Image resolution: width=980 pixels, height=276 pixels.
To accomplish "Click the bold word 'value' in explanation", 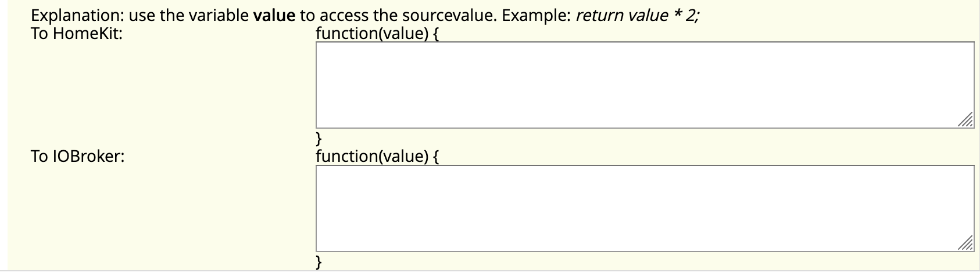I will [274, 16].
